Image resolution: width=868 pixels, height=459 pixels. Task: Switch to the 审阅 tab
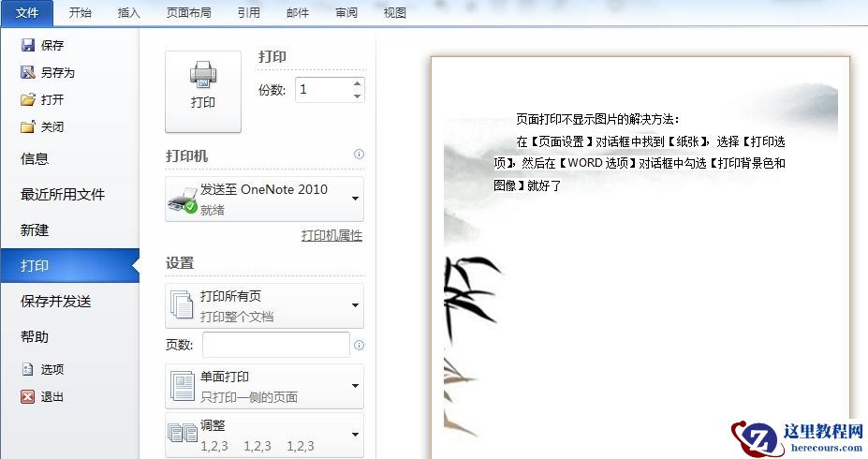tap(346, 13)
